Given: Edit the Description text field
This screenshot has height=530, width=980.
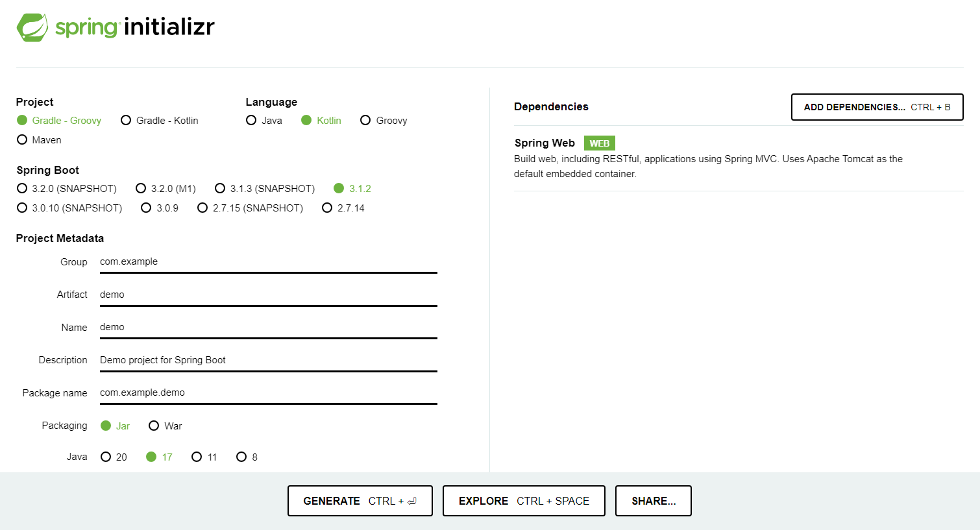Looking at the screenshot, I should (x=269, y=360).
